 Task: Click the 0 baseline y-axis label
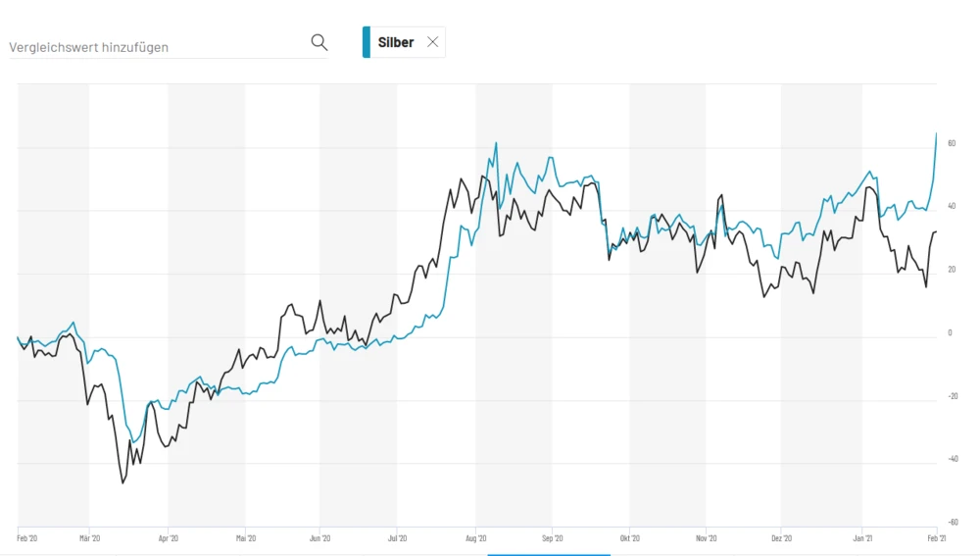[950, 333]
